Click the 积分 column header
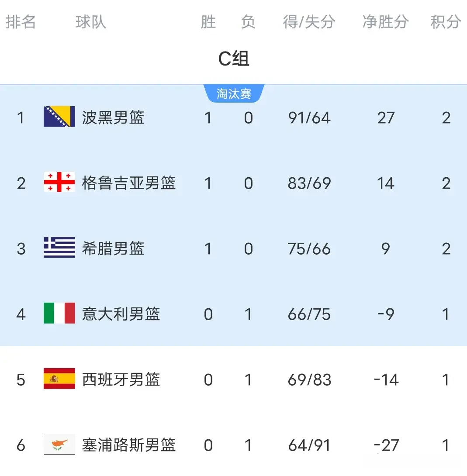Screen dimensions: 467x476 click(x=446, y=22)
